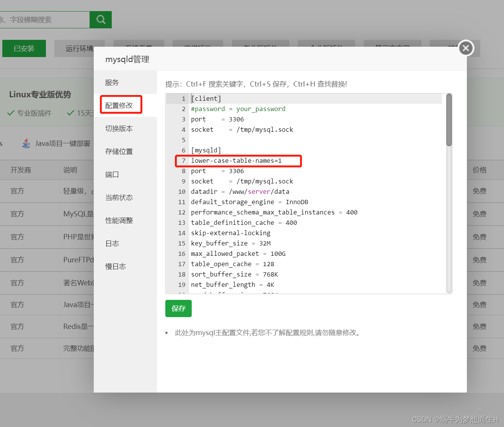Click the [mysqld] section header line
The height and width of the screenshot is (427, 504).
click(206, 150)
